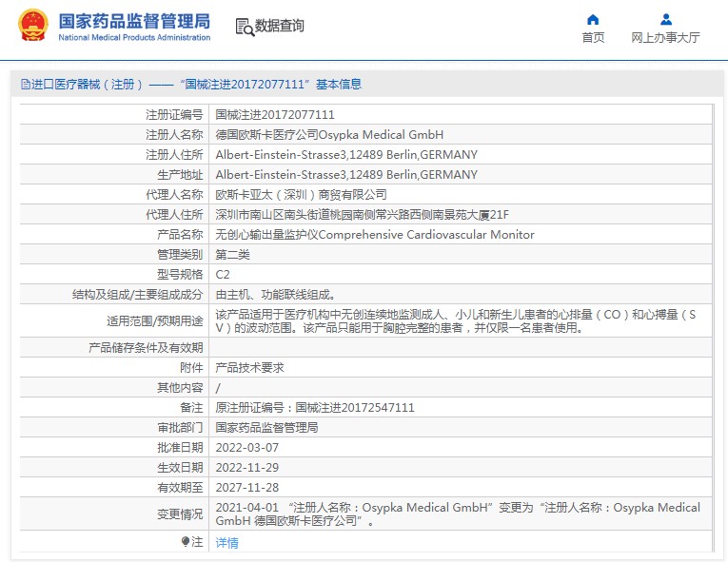Click the 变更情况 row label
Image resolution: width=728 pixels, height=562 pixels.
coord(180,514)
